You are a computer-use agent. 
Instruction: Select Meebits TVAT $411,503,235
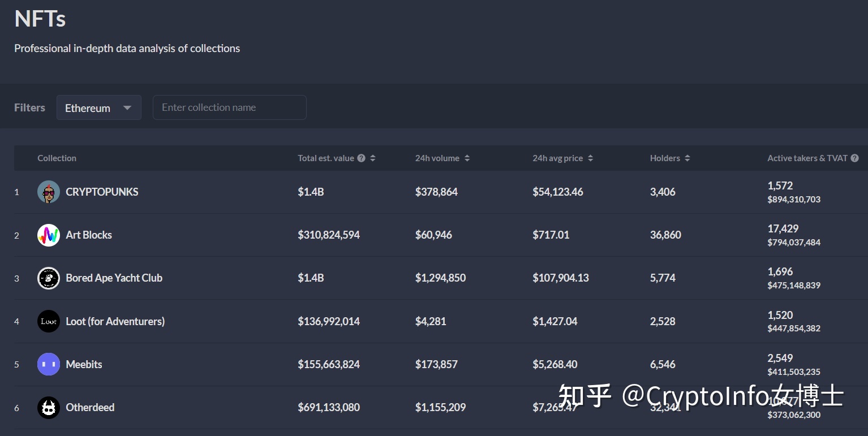tap(794, 372)
